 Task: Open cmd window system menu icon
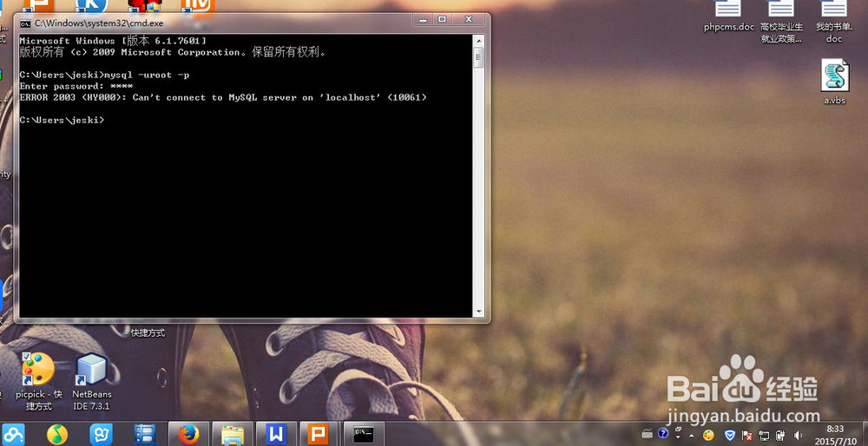coord(25,23)
